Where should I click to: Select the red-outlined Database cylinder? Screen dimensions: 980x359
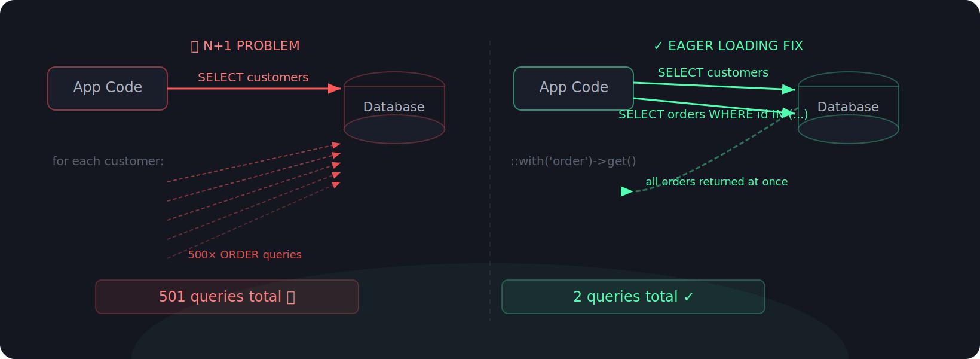coord(394,108)
